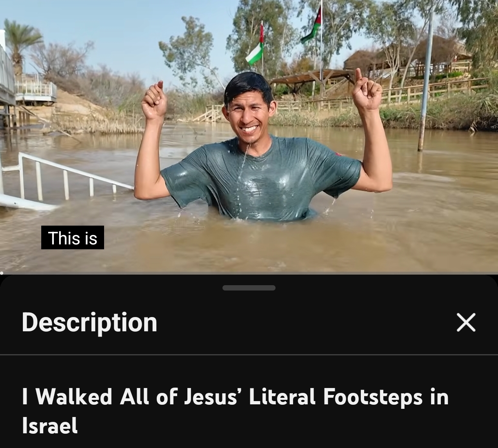Tap the 'This is' caption box
Image resolution: width=498 pixels, height=448 pixels.
[x=73, y=237]
